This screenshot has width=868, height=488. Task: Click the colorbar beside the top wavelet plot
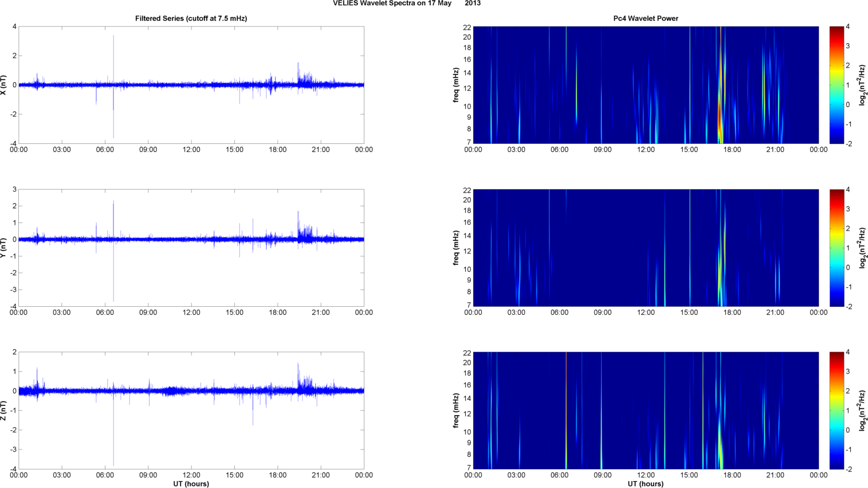pos(836,85)
